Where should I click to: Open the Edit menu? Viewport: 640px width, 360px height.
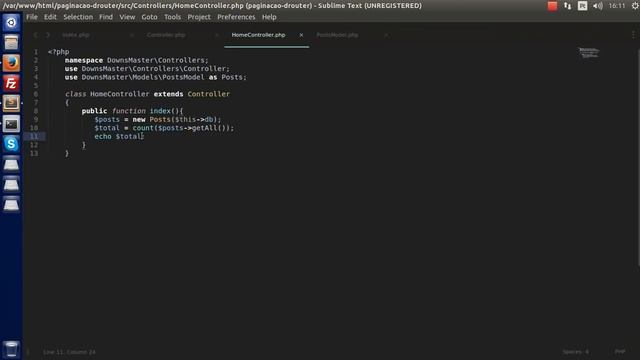50,17
